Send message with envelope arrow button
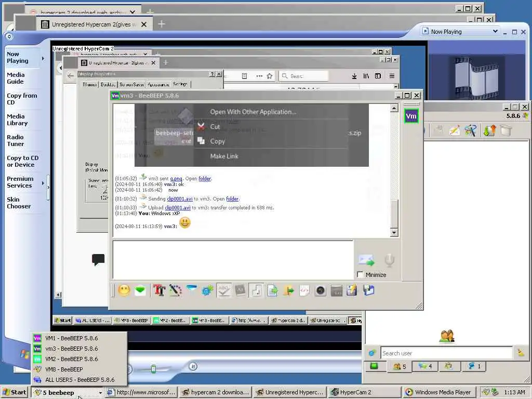This screenshot has width=532, height=399. [366, 260]
